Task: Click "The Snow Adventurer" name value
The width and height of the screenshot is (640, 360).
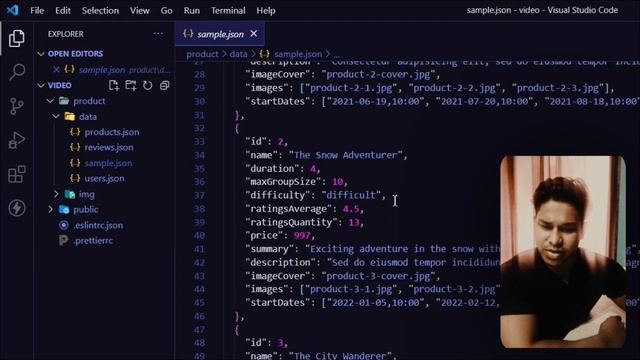Action: coord(346,155)
